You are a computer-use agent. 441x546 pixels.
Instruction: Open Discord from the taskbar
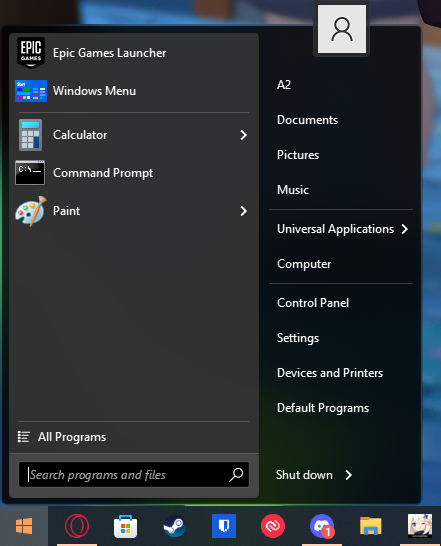tap(322, 526)
